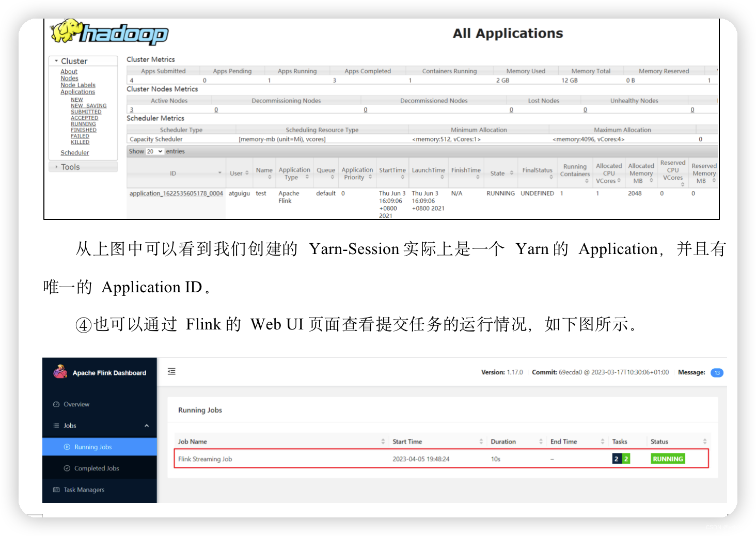756x536 pixels.
Task: Click the Overview gauge icon
Action: 56,404
